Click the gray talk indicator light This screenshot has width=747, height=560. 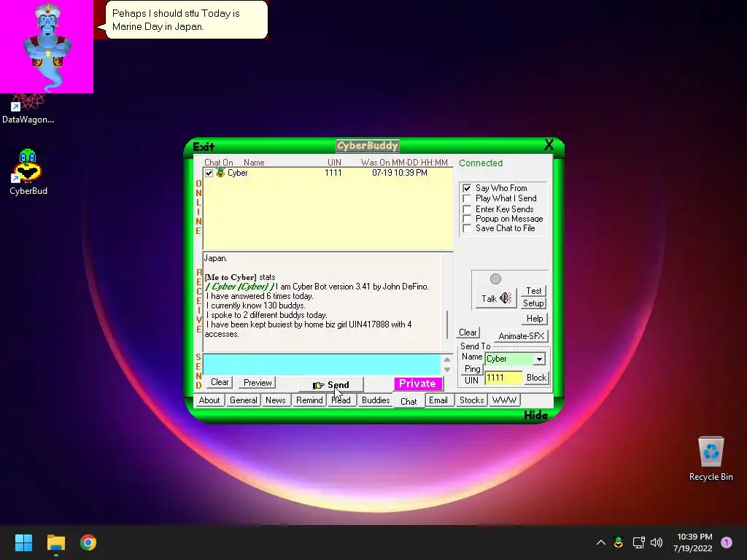[x=495, y=279]
